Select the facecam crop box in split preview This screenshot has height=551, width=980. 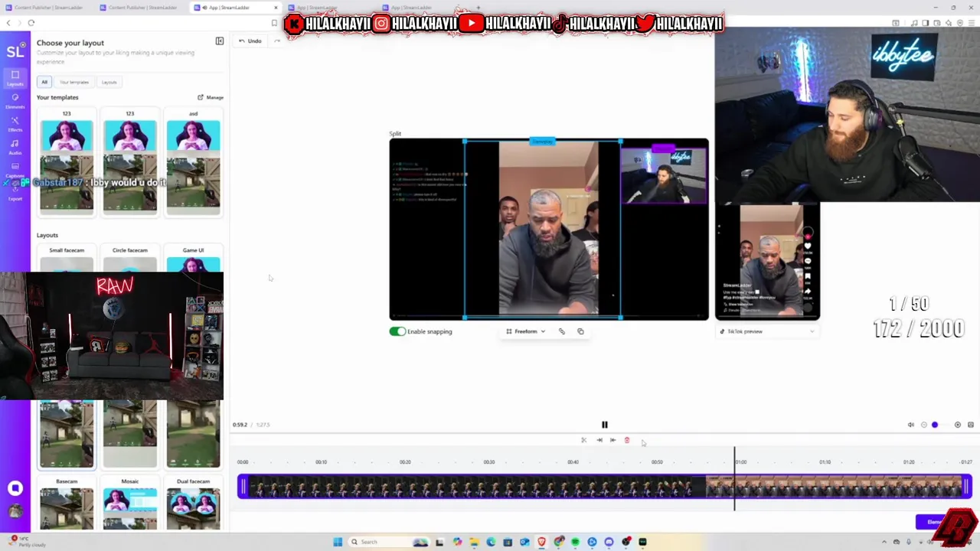(x=664, y=176)
